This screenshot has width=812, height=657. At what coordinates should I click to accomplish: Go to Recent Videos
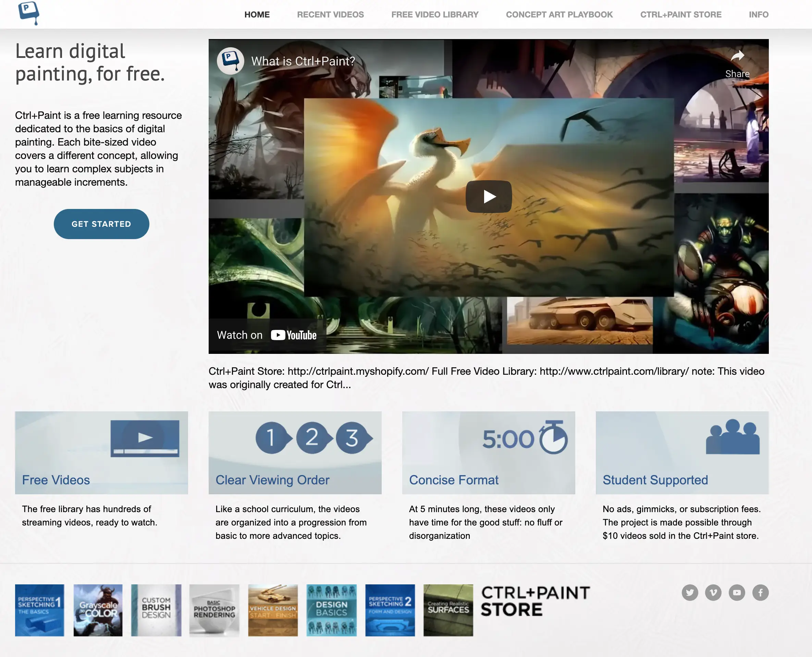(330, 14)
